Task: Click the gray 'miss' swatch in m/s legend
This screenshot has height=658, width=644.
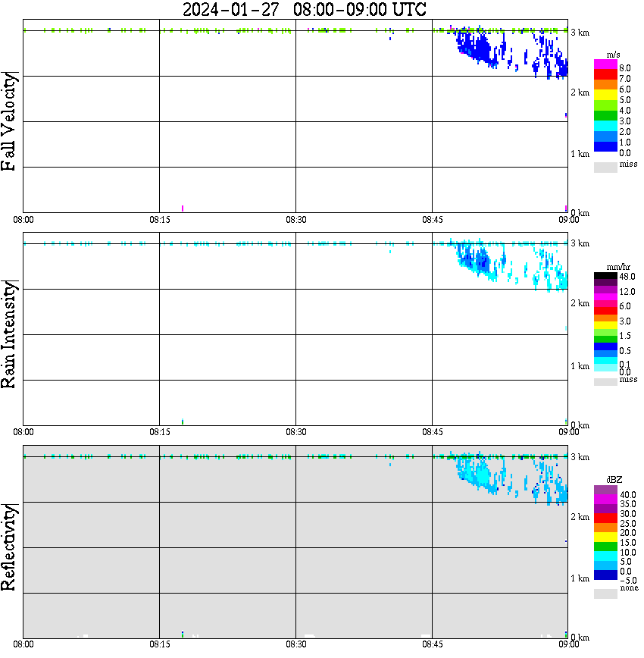Action: [605, 167]
